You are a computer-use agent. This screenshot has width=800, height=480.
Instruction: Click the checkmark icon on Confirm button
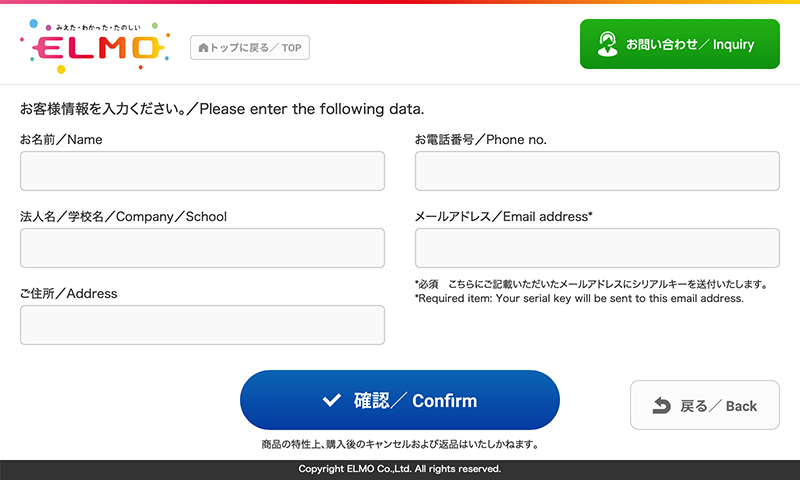click(332, 401)
